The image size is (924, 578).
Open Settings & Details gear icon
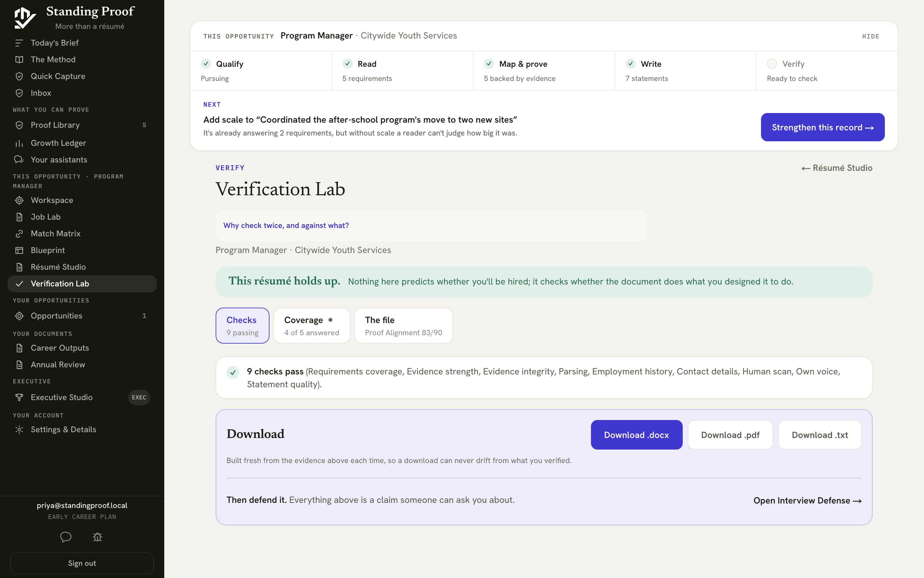point(19,430)
